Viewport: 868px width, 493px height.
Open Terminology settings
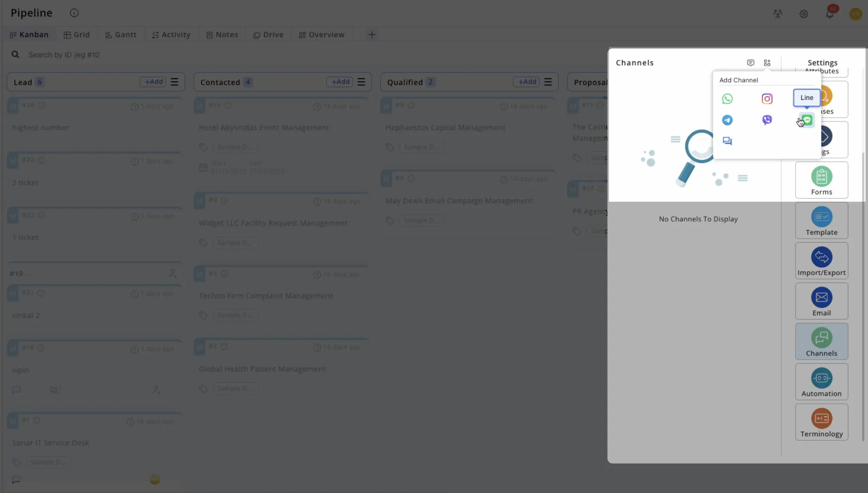821,422
